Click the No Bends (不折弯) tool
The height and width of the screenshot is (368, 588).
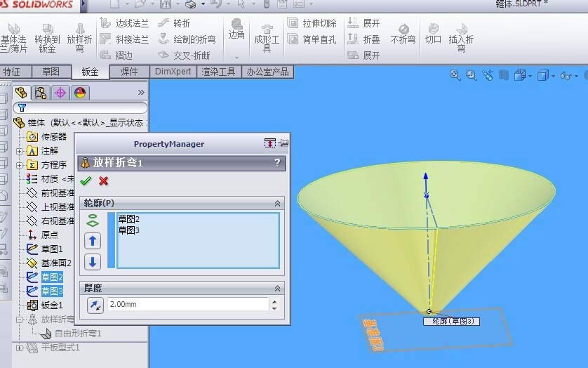[403, 34]
